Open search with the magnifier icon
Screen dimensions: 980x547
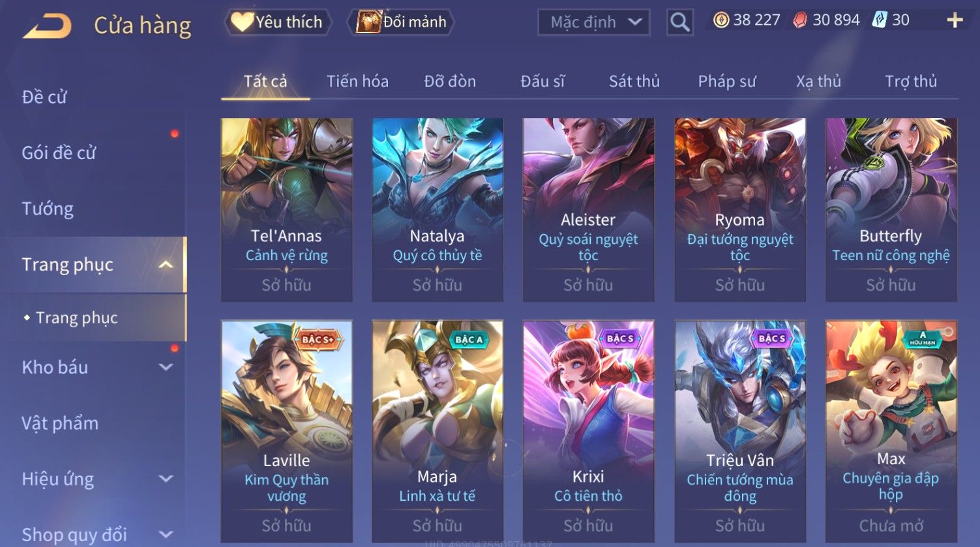[x=679, y=22]
